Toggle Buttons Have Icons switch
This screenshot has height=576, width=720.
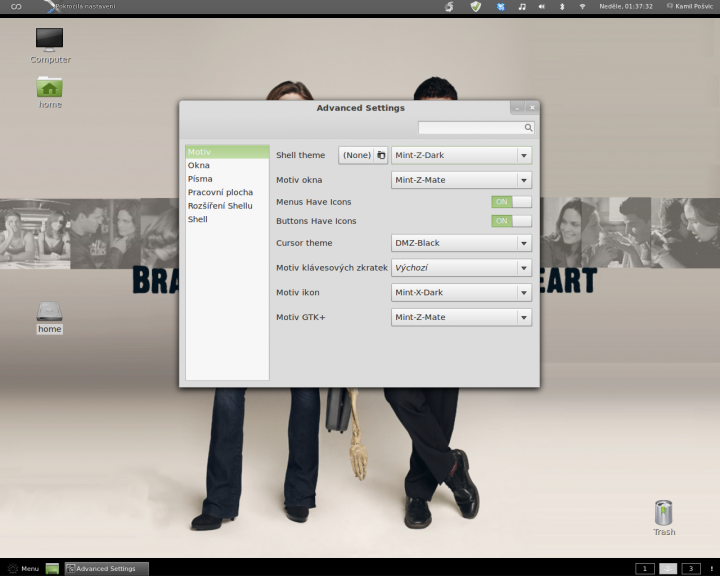click(x=512, y=221)
